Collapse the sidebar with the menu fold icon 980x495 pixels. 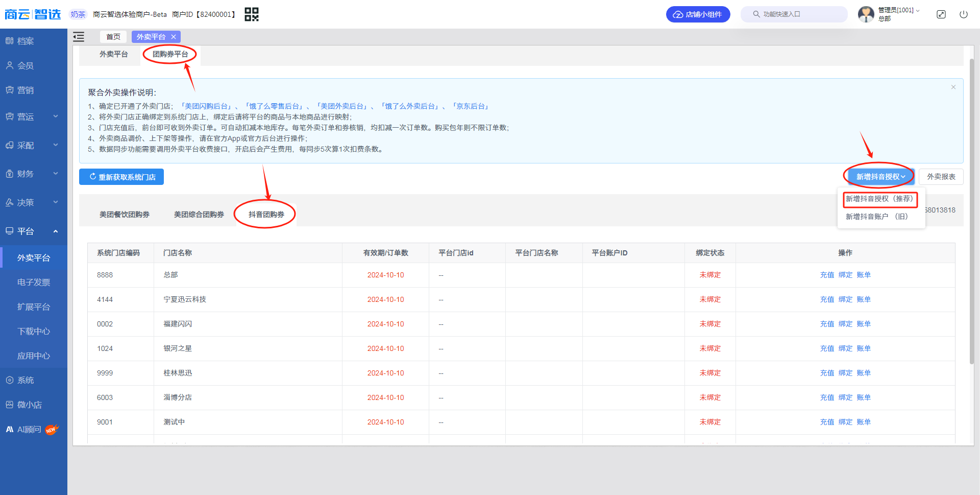pyautogui.click(x=79, y=37)
